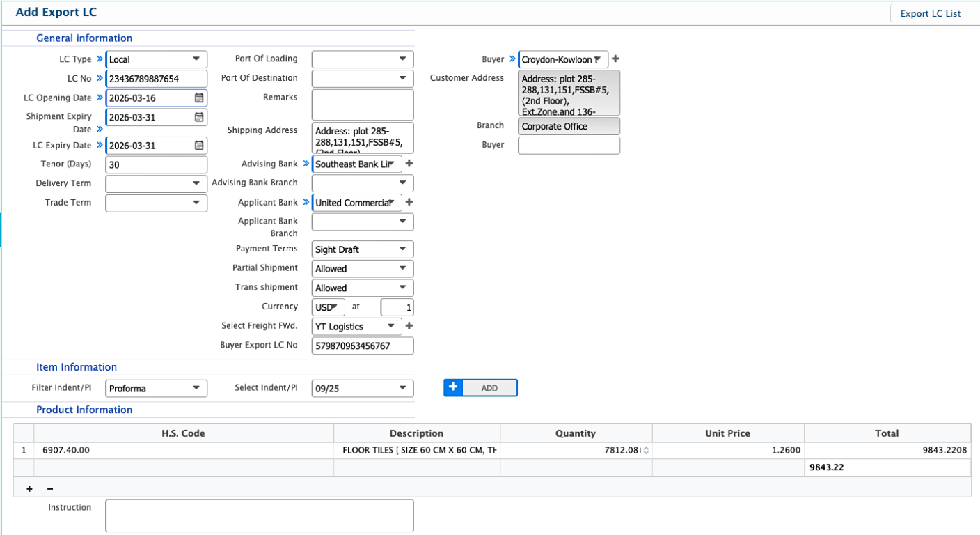Open Payment Terms dropdown showing Sight Draft
Screen dimensions: 980x535
coord(363,249)
